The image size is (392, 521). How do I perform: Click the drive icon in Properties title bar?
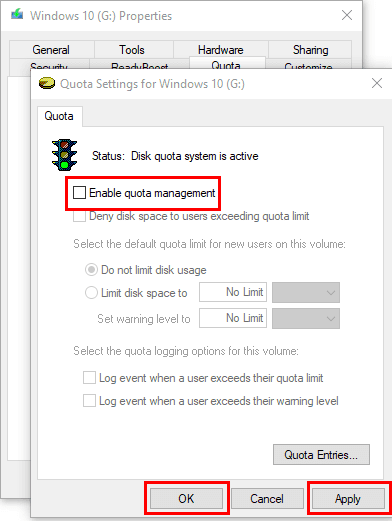pos(17,15)
